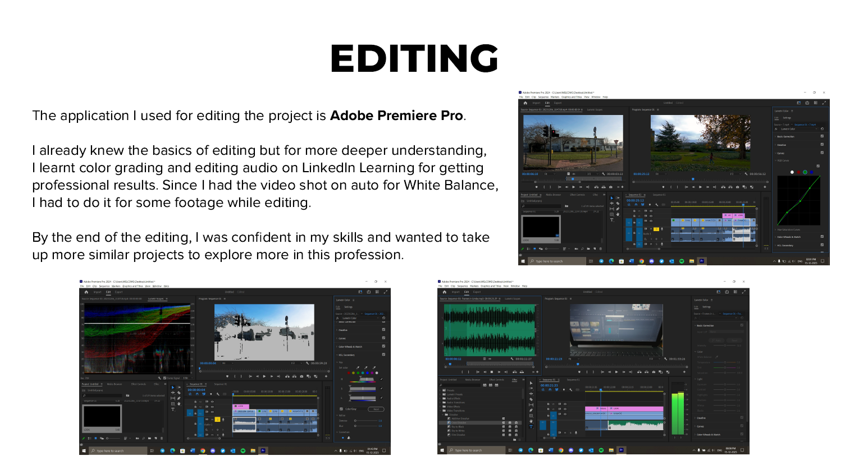
Task: Switch to Lumetri Scopes tab in park-footage window
Action: (x=595, y=109)
